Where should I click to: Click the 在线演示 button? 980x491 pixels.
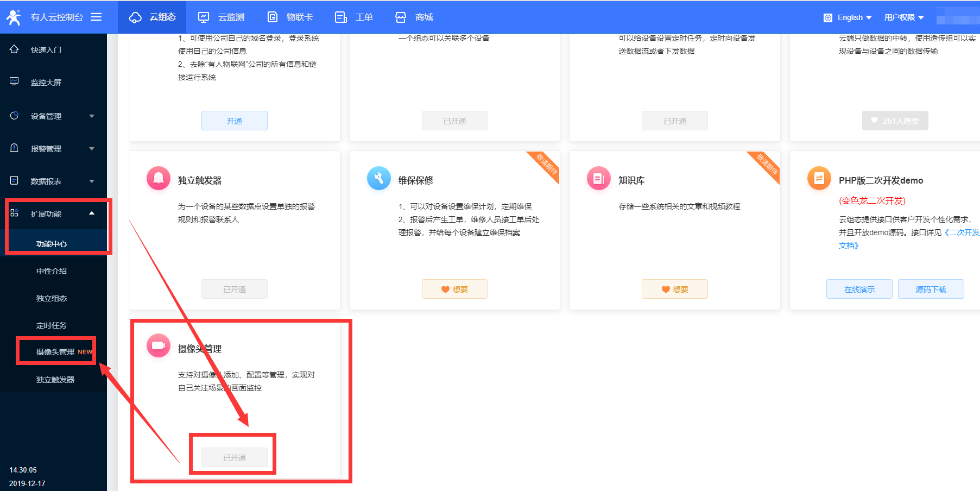pyautogui.click(x=859, y=289)
